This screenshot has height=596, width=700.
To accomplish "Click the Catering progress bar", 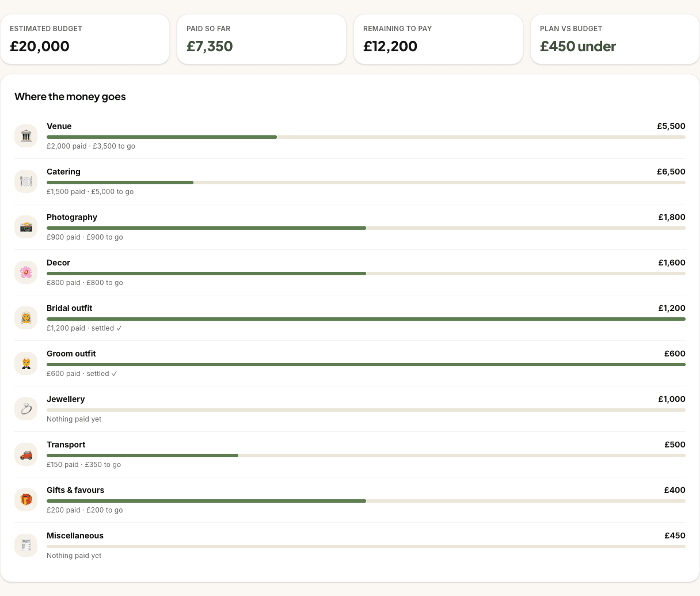I will click(366, 183).
